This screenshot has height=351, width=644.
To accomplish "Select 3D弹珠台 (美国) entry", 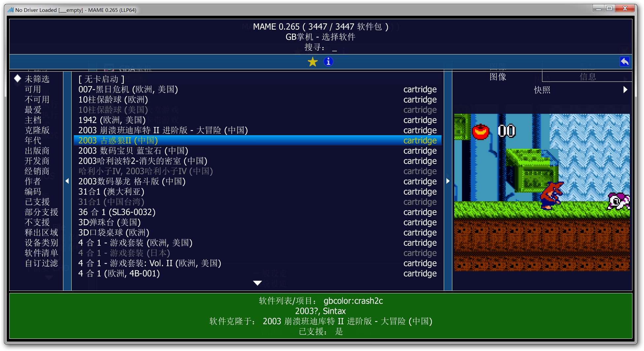I will pyautogui.click(x=257, y=222).
